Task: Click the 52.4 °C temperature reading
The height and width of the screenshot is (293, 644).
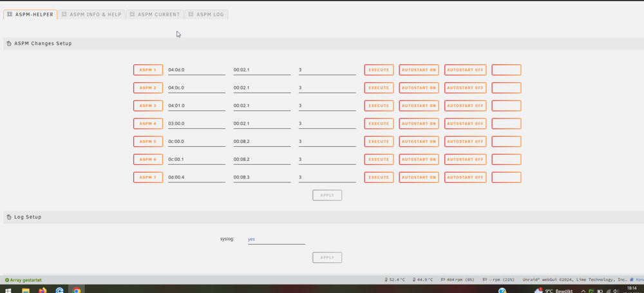Action: [395, 280]
